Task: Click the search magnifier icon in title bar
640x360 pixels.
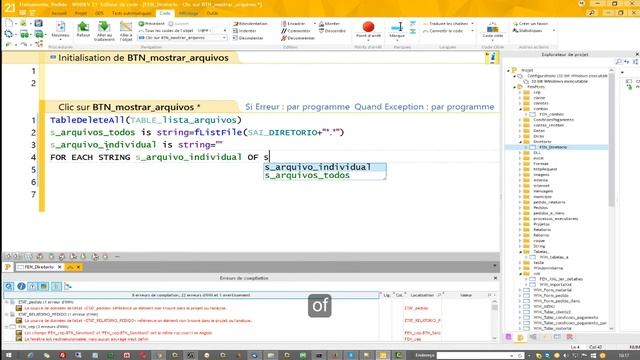Action: [591, 13]
